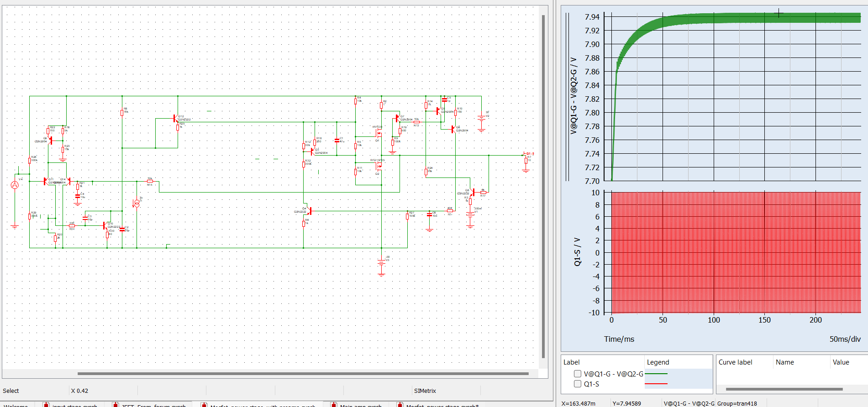The image size is (868, 407).
Task: Click the 'X 0.42' status bar entry
Action: tap(79, 391)
